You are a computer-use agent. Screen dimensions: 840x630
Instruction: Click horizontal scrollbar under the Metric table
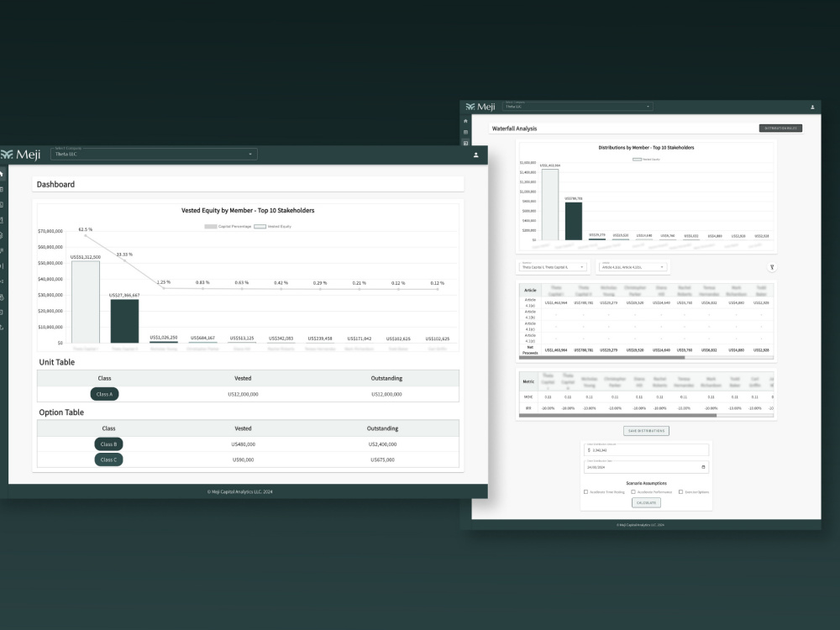tap(617, 415)
